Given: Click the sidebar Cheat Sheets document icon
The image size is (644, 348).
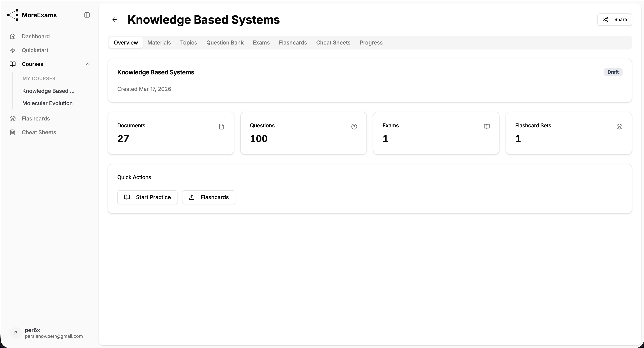Looking at the screenshot, I should [13, 132].
